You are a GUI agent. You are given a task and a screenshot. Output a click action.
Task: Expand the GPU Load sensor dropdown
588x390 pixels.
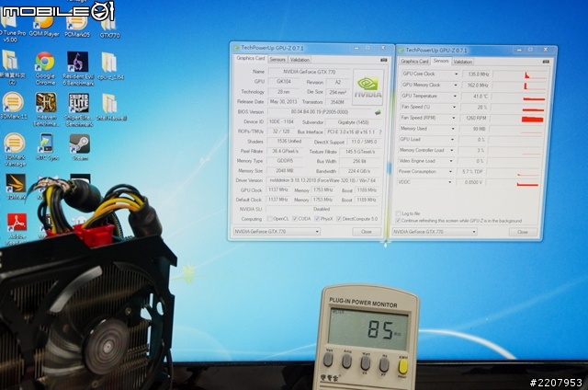452,140
